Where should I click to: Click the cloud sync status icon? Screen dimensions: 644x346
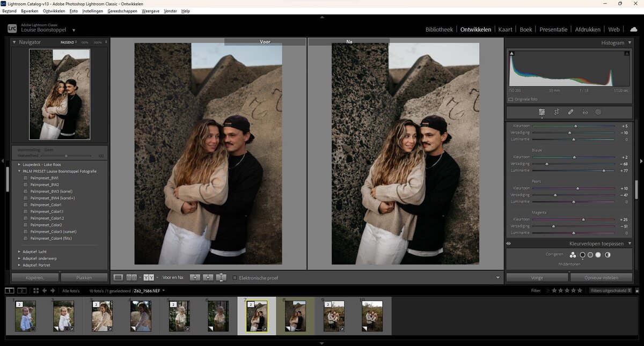pos(633,29)
